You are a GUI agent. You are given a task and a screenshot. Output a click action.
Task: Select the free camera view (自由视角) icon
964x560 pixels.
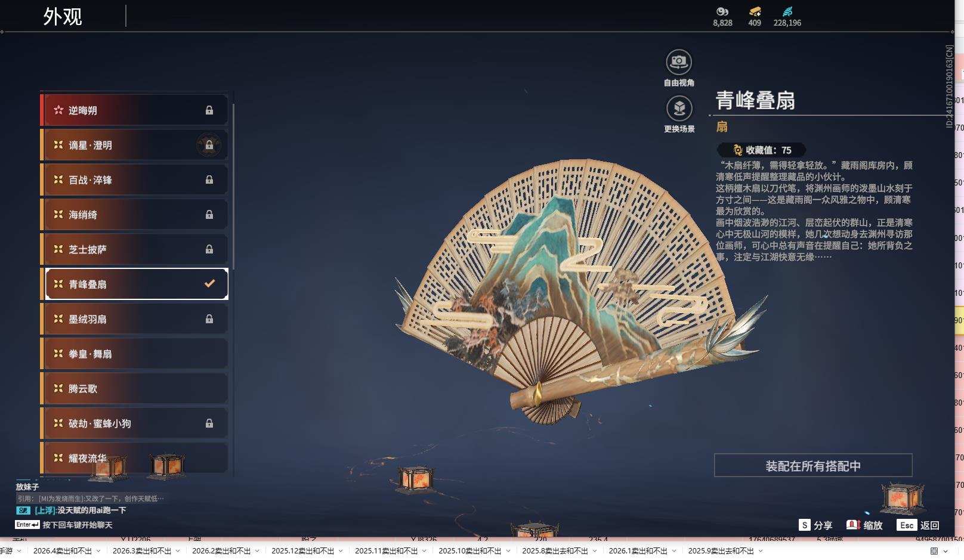point(678,61)
